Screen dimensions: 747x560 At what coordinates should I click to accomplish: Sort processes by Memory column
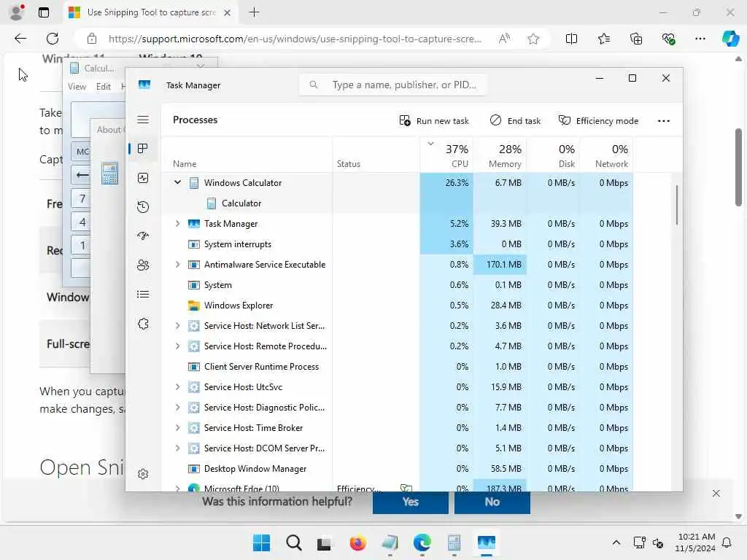[x=500, y=155]
